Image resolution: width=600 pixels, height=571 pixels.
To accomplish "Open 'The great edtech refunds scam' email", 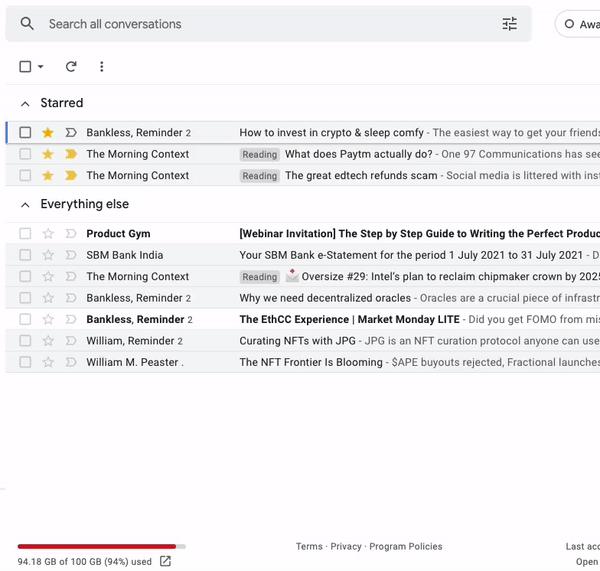I will coord(361,176).
